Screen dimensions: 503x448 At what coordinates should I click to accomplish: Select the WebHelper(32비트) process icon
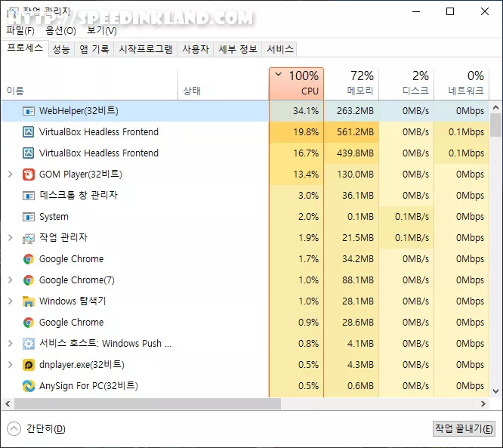[29, 111]
